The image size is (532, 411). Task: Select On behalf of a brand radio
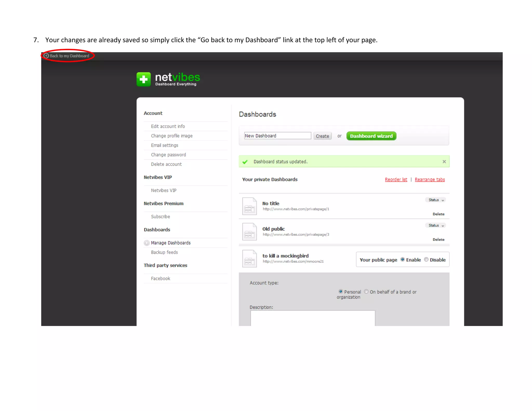[x=366, y=291]
